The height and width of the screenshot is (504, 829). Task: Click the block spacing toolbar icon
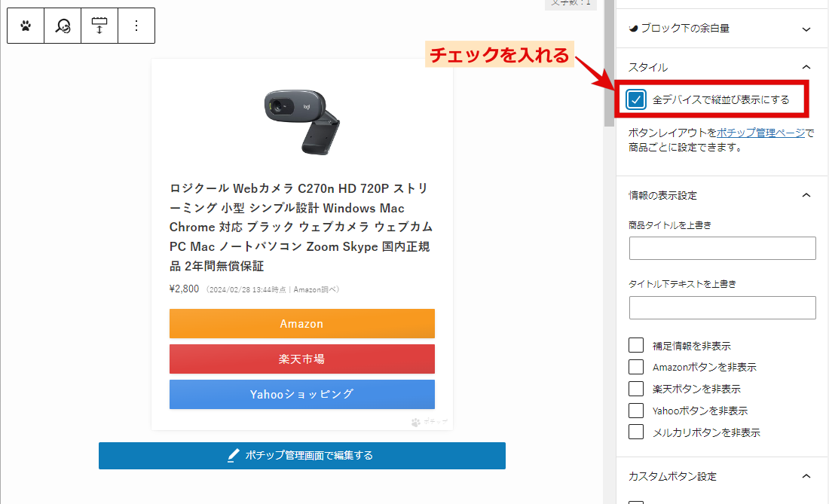[99, 26]
